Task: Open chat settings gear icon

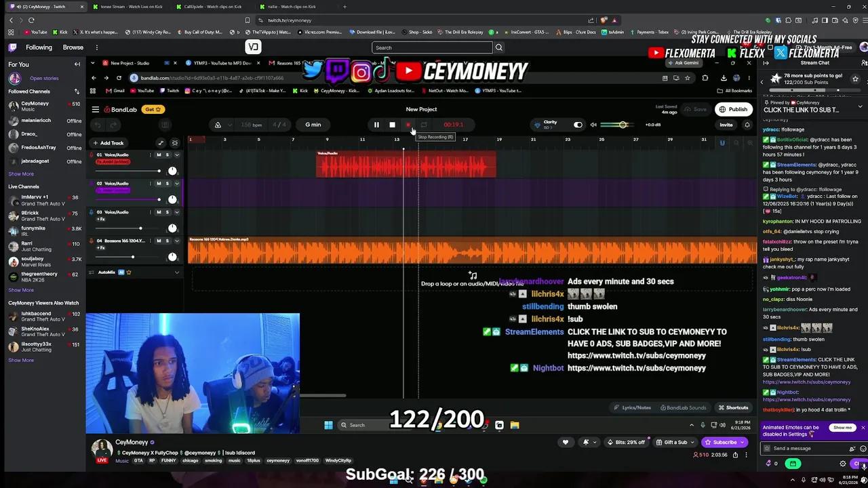Action: [x=843, y=464]
